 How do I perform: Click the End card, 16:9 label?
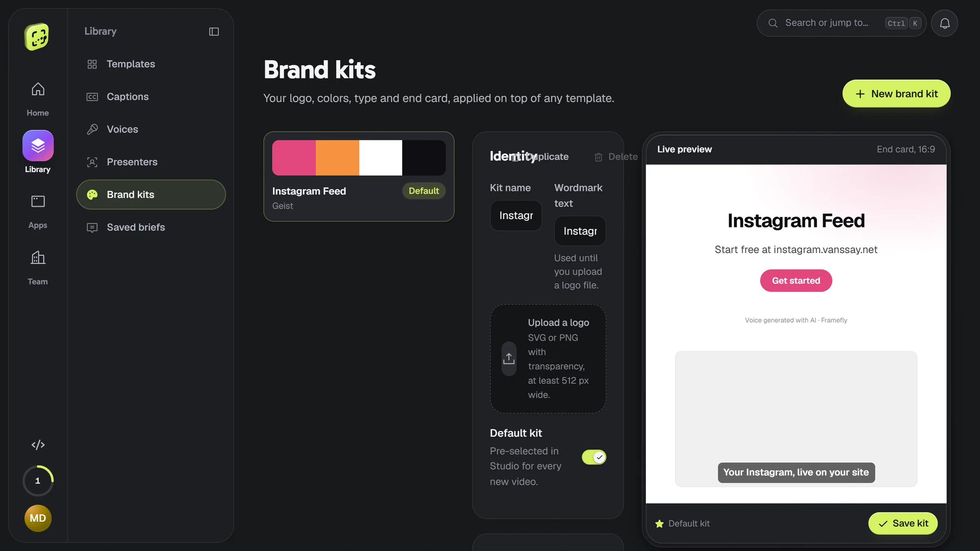[906, 149]
